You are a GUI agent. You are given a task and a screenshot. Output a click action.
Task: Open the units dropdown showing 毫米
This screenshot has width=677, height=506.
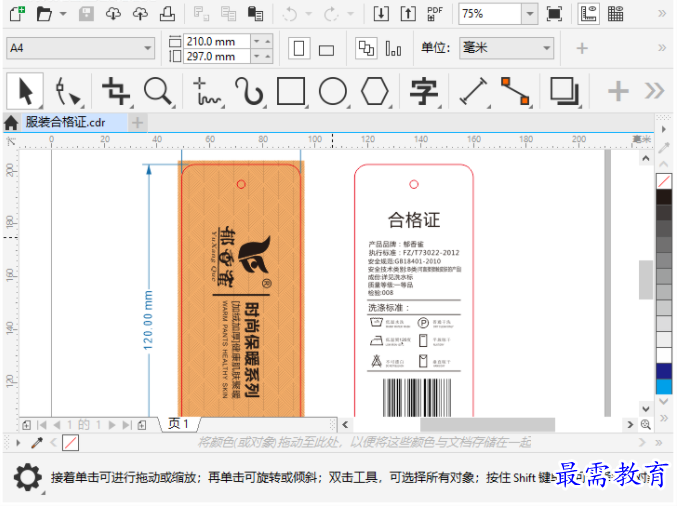506,47
